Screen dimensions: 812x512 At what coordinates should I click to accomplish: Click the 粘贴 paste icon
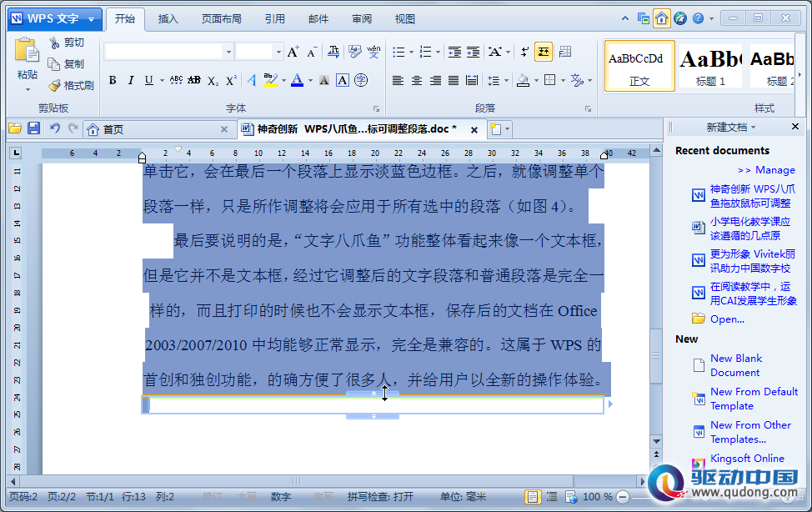click(x=27, y=52)
